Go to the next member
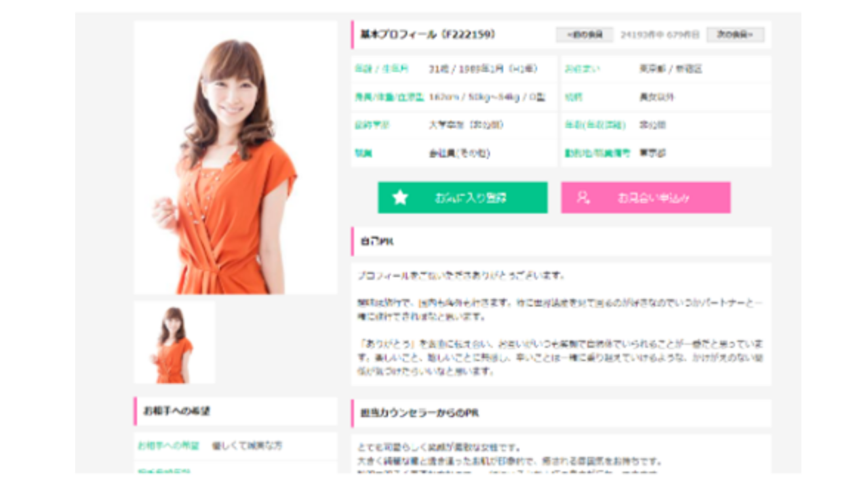Viewport: 868px width, 488px height. pos(735,35)
